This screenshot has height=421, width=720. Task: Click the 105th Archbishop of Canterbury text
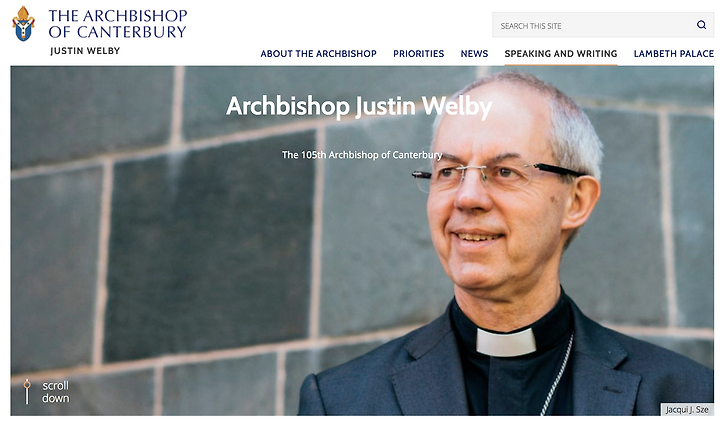pyautogui.click(x=362, y=155)
